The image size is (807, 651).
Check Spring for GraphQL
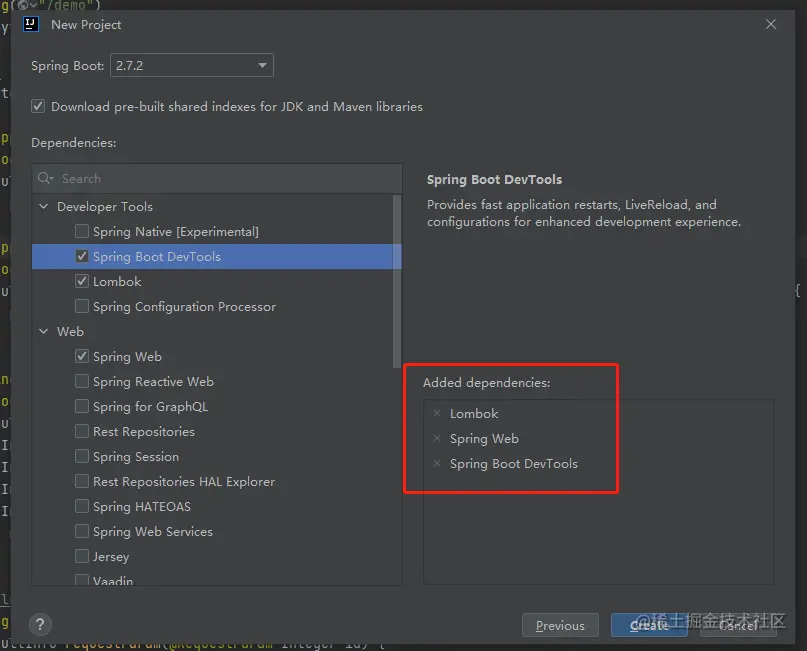pos(82,406)
